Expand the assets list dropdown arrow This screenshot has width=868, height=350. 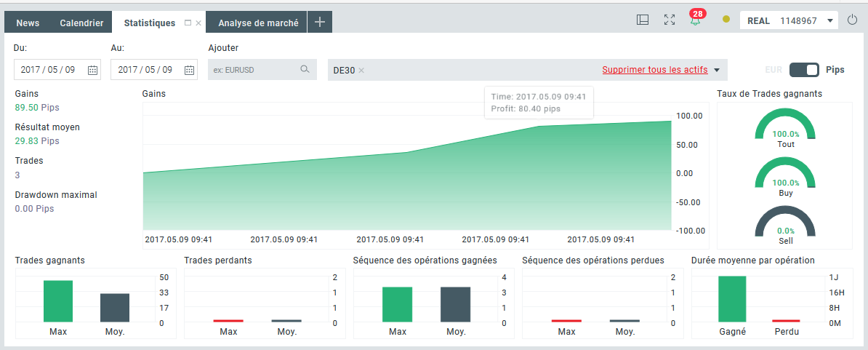717,71
